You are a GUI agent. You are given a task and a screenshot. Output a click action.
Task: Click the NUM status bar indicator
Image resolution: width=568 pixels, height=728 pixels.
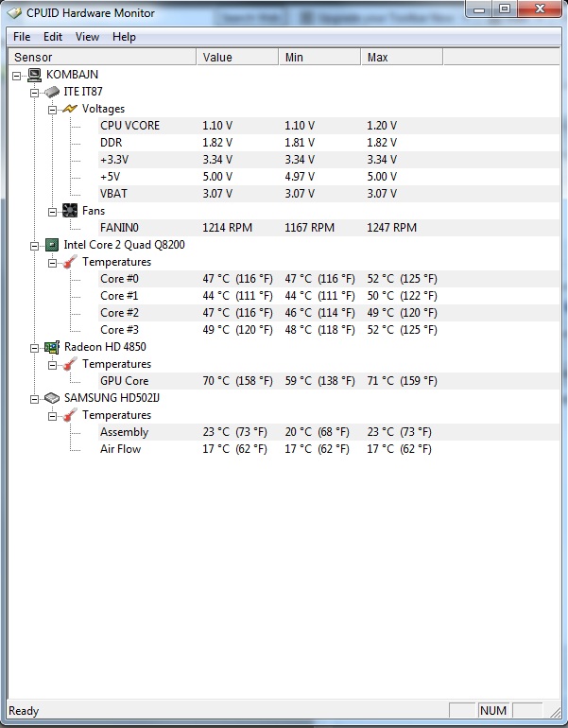pos(493,710)
